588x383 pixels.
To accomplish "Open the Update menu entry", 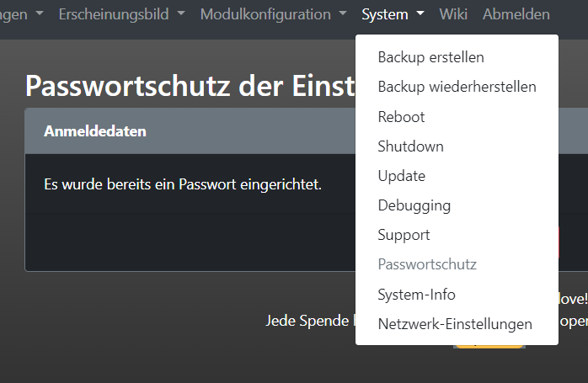I will [x=401, y=176].
